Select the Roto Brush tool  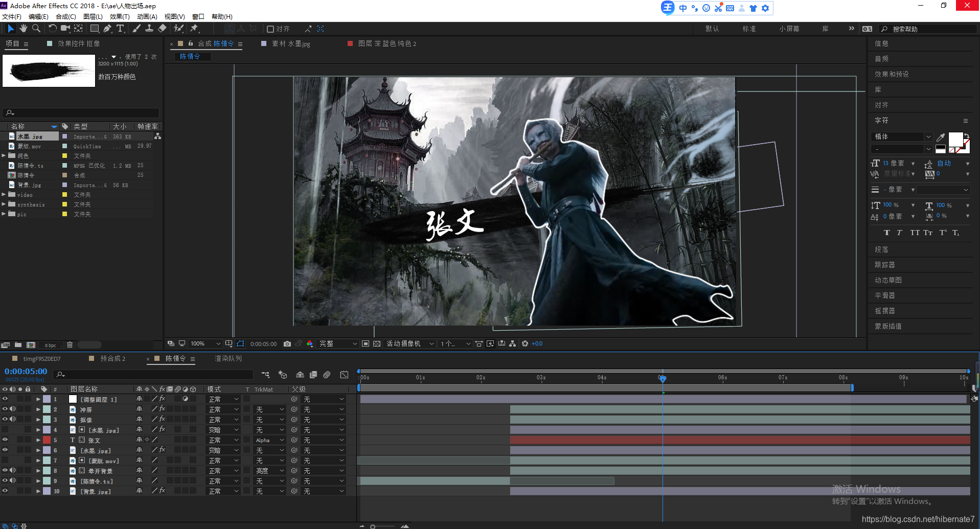178,29
